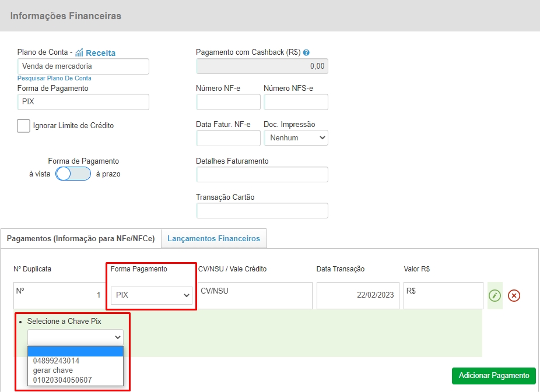Click the cashback help question mark icon

(x=306, y=52)
